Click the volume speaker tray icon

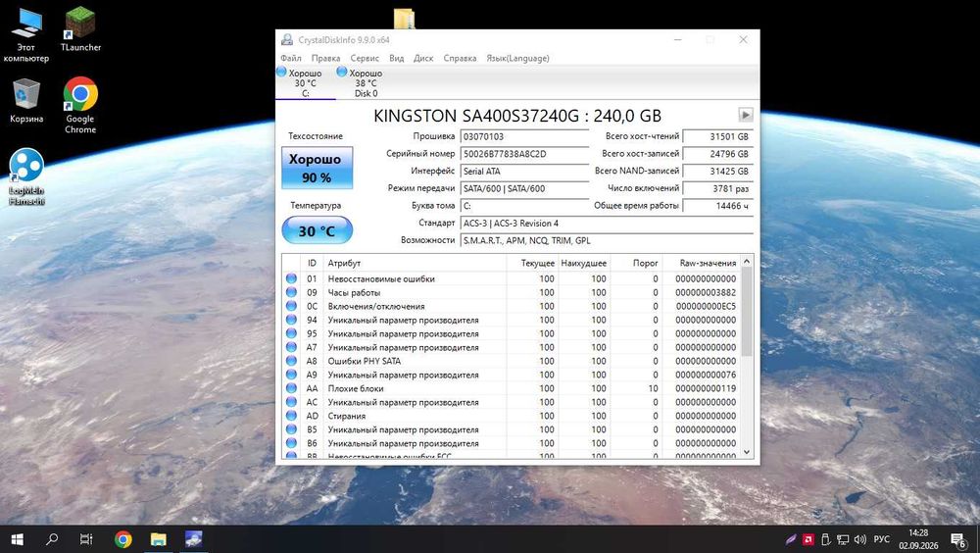pyautogui.click(x=860, y=539)
